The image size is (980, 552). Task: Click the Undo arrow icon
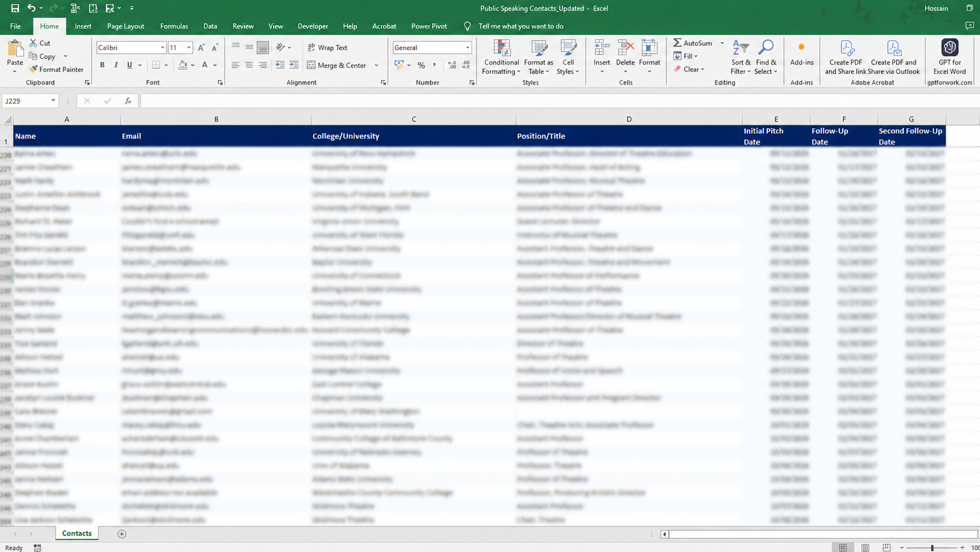coord(31,8)
